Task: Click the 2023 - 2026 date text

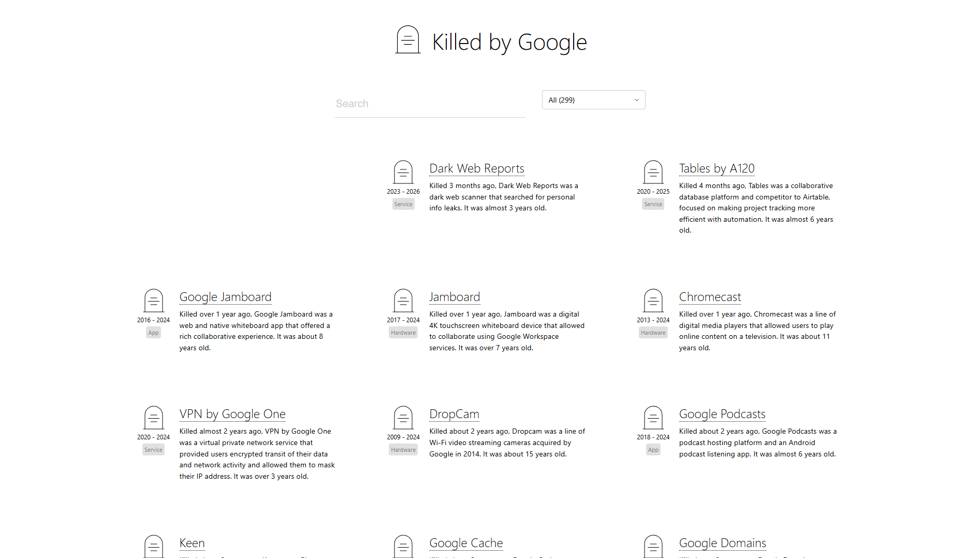Action: pos(403,191)
